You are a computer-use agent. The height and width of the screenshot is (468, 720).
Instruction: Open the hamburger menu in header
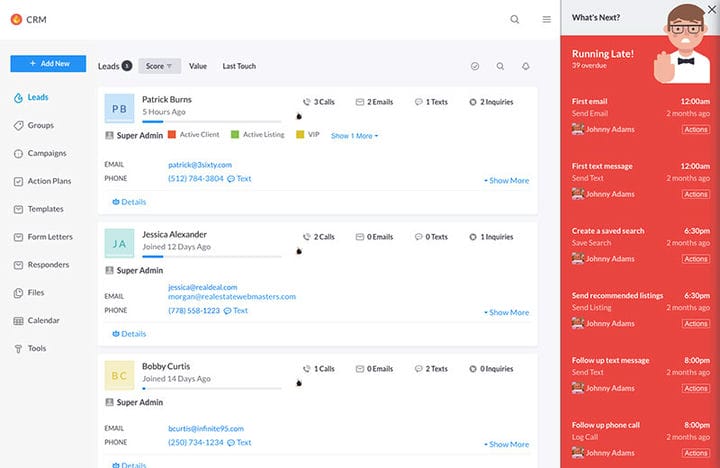pos(546,19)
